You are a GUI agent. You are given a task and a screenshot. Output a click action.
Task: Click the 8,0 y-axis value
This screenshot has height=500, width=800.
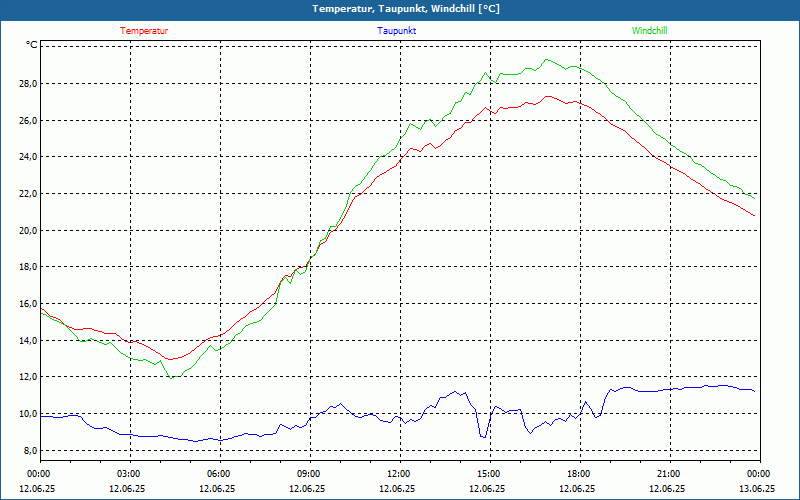point(30,451)
